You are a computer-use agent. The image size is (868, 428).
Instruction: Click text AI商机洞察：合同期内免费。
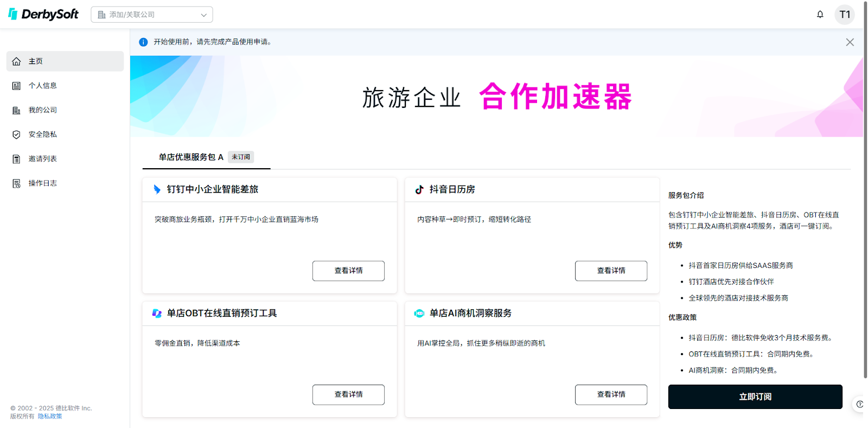735,370
